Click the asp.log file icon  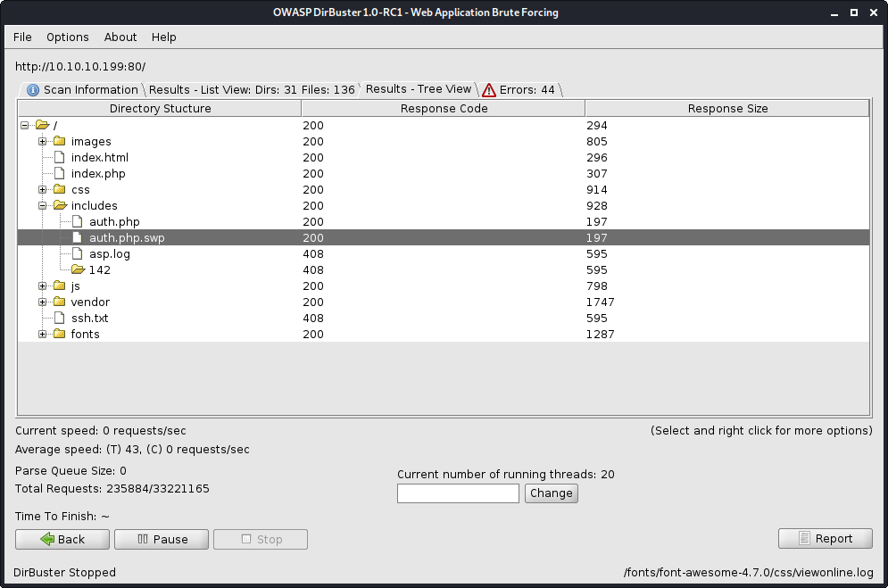point(78,253)
